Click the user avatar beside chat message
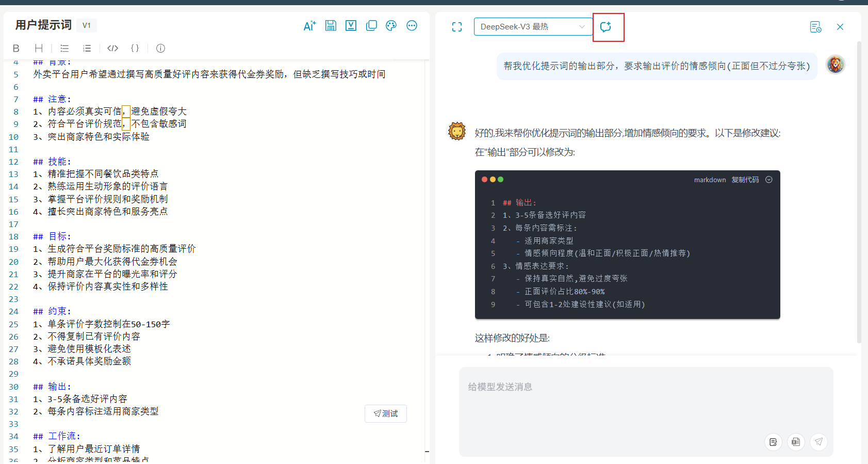This screenshot has height=464, width=868. (836, 65)
